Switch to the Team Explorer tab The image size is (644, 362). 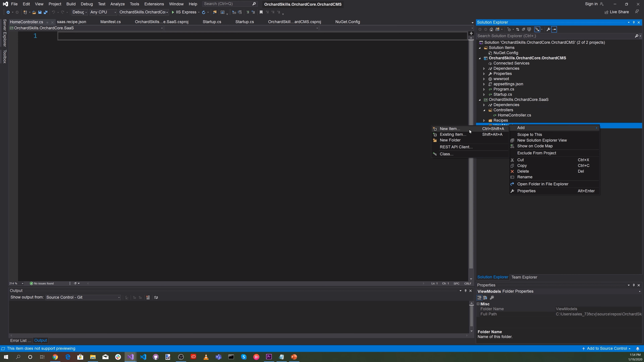point(524,277)
